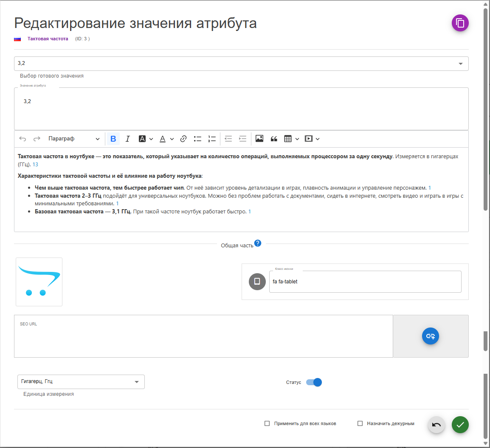The image size is (490, 448).
Task: Click the blue generate SEO URL button
Action: (x=430, y=336)
